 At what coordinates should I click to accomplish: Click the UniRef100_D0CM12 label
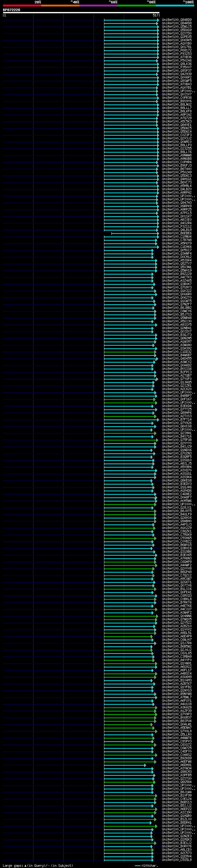coord(177,257)
